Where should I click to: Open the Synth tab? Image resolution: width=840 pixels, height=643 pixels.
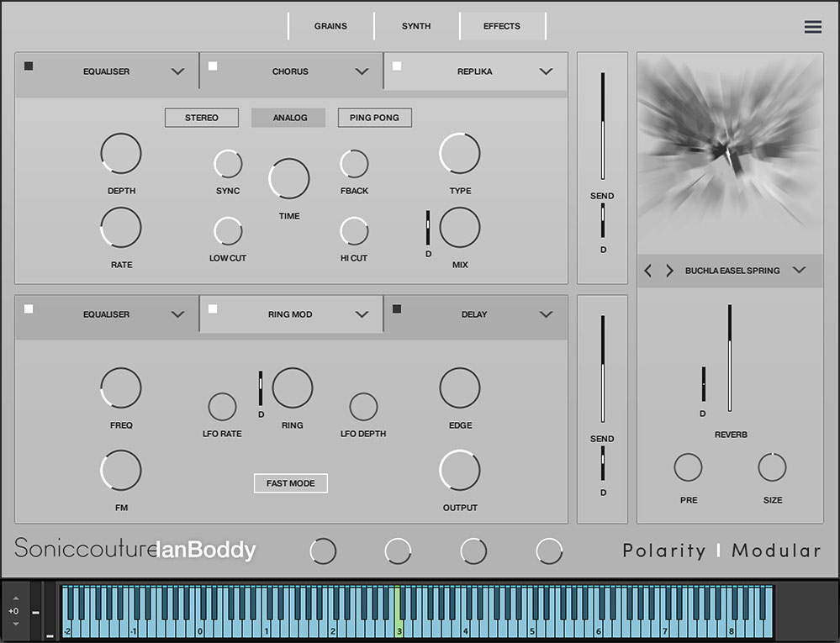point(416,26)
